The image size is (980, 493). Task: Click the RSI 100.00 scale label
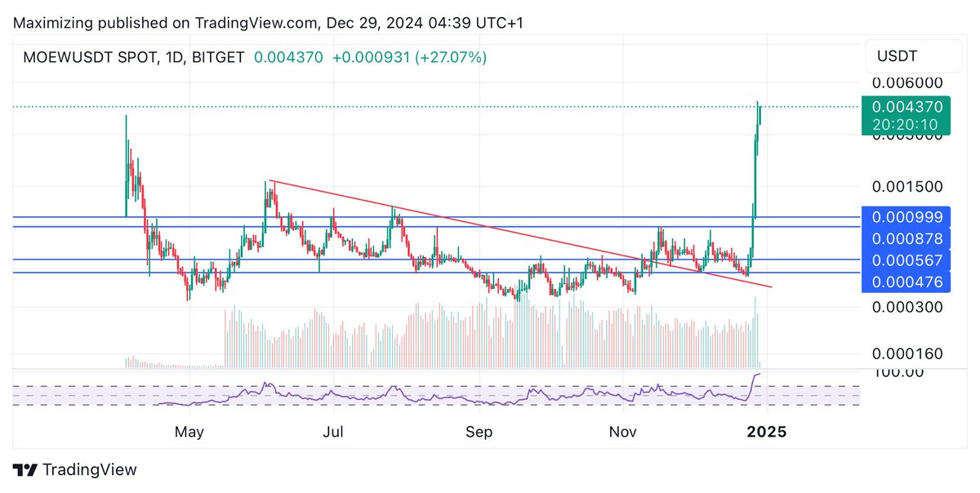point(898,372)
